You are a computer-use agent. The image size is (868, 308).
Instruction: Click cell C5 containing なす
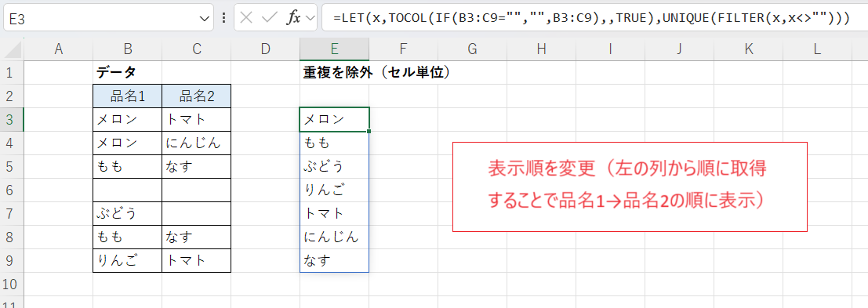point(197,166)
